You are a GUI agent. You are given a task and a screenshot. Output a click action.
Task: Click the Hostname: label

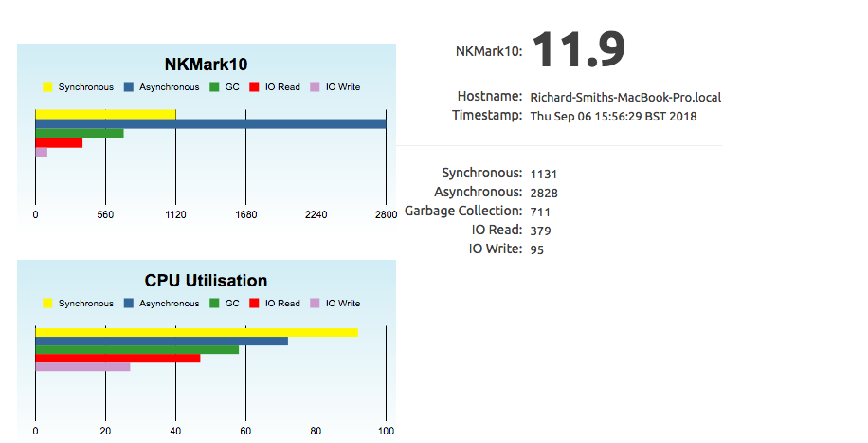490,96
